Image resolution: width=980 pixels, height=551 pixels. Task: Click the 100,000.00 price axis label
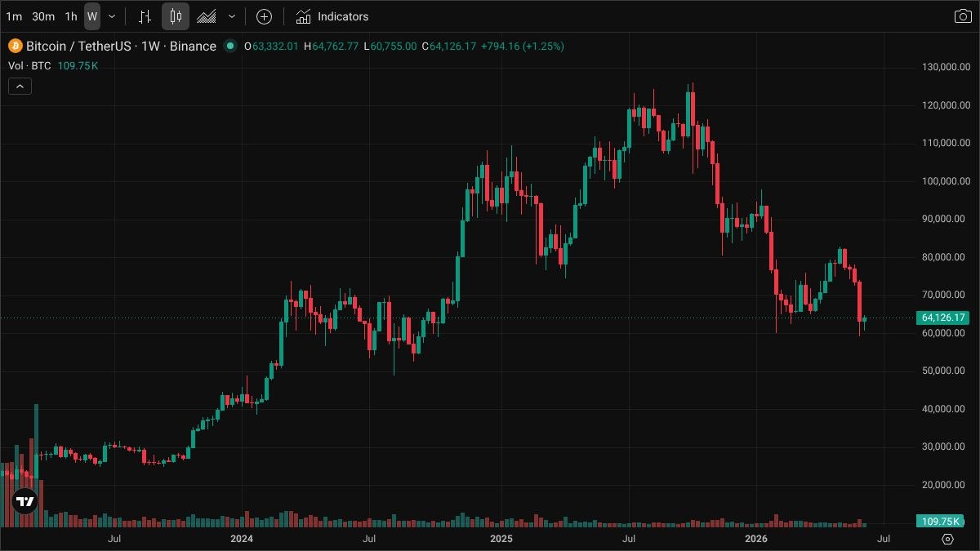[945, 181]
